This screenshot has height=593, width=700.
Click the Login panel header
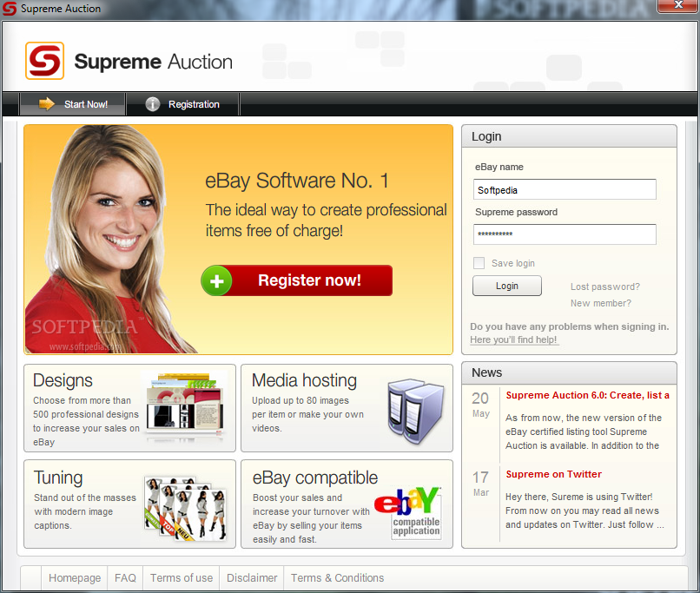point(569,136)
